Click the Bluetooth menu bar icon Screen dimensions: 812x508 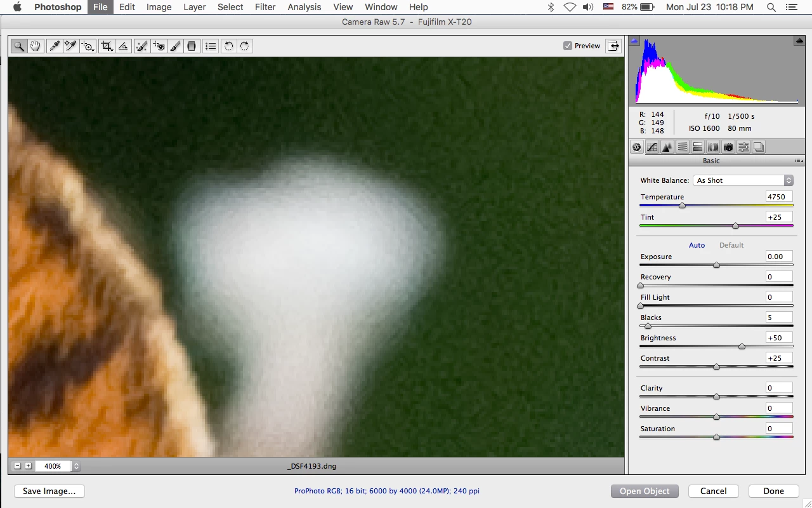coord(551,7)
